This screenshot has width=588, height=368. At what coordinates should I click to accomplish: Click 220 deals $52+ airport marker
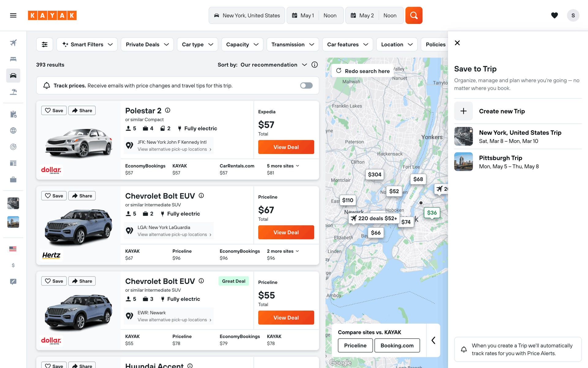point(374,218)
